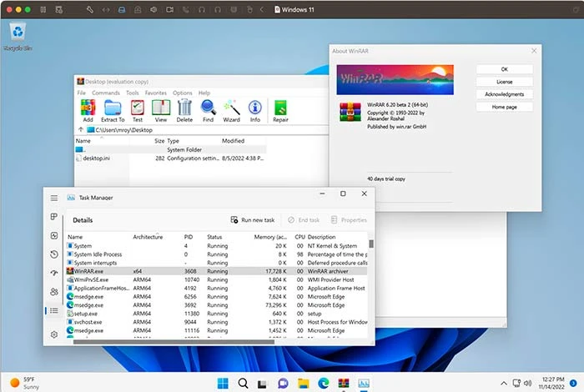The image size is (584, 392).
Task: Click the Acknowledgments button
Action: [x=504, y=94]
